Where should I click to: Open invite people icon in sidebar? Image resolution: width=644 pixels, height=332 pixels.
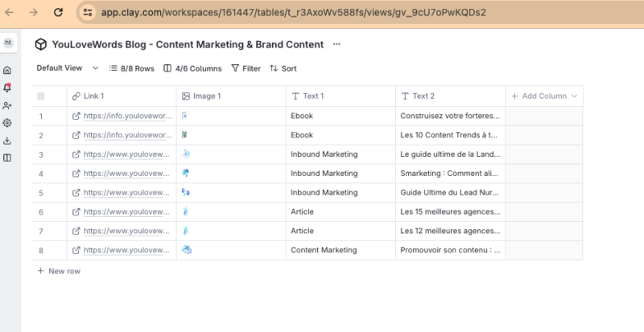coord(7,105)
